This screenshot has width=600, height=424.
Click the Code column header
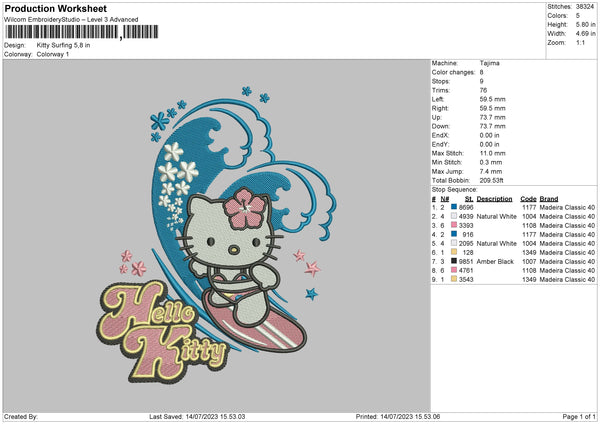(528, 197)
